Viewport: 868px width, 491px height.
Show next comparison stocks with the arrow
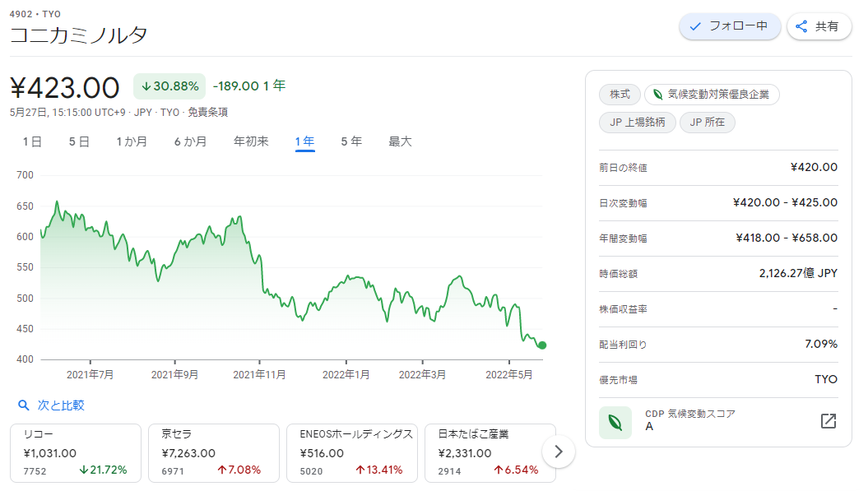(558, 452)
